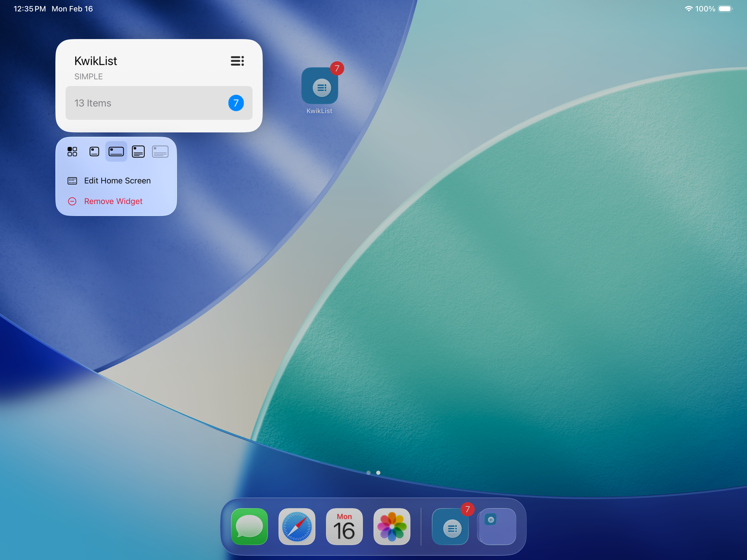
Task: Open Messages from the dock
Action: point(249,526)
